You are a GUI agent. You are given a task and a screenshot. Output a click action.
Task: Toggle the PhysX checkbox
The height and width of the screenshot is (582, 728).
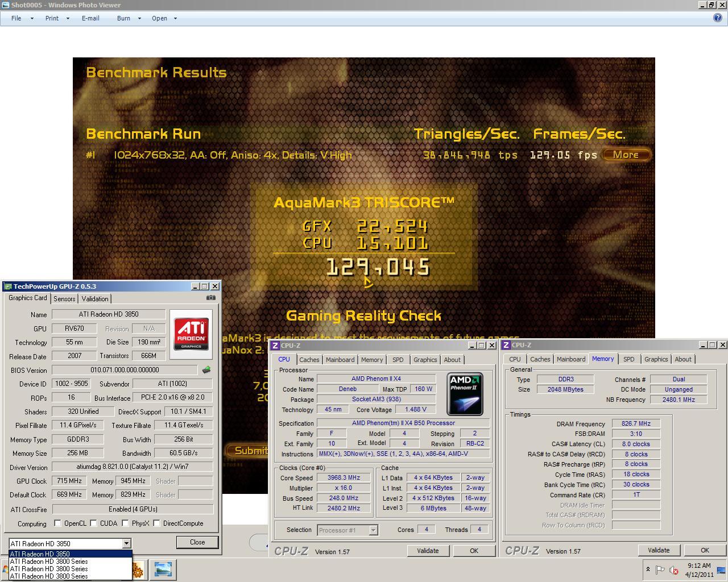click(126, 523)
